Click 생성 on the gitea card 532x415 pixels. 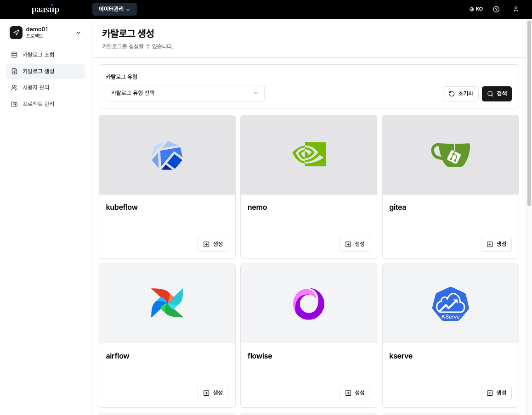[496, 244]
